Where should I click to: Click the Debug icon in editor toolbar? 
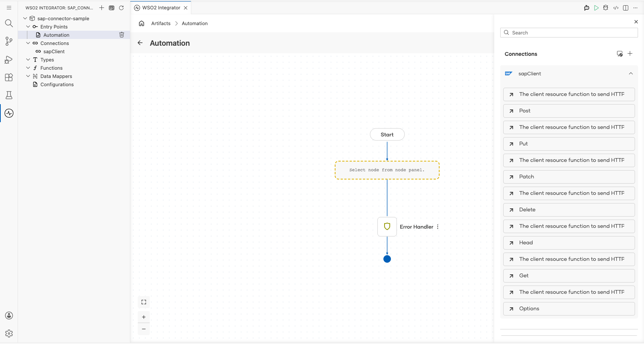[606, 8]
